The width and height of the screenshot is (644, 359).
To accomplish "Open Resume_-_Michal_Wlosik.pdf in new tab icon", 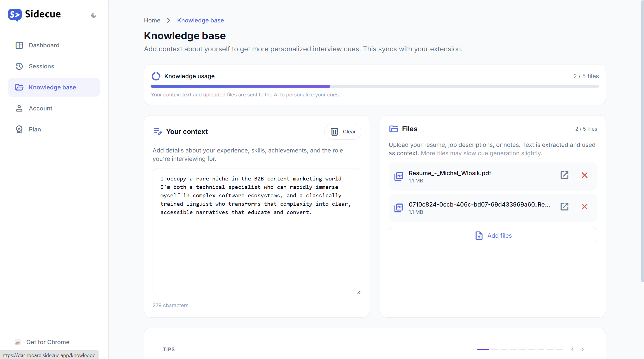I will [564, 175].
